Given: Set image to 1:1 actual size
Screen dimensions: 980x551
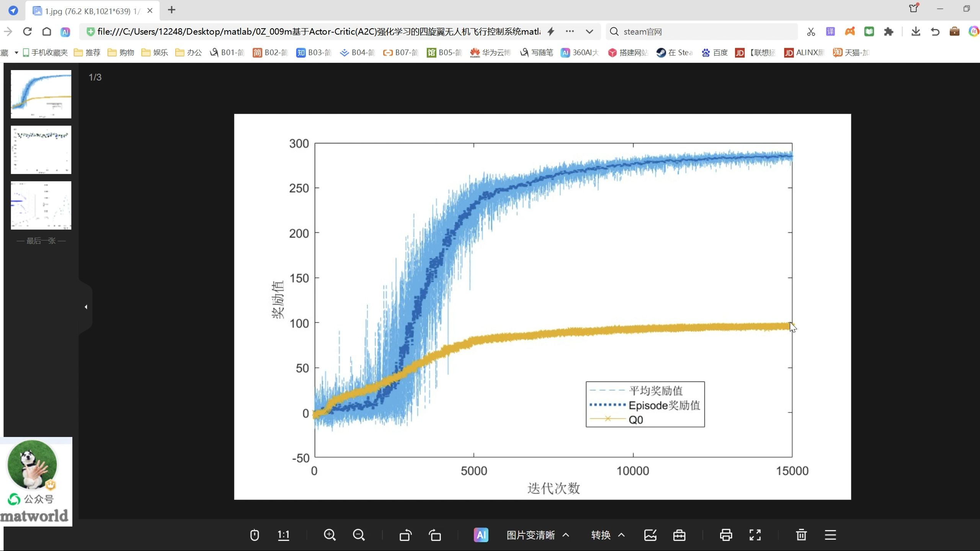Looking at the screenshot, I should tap(283, 535).
